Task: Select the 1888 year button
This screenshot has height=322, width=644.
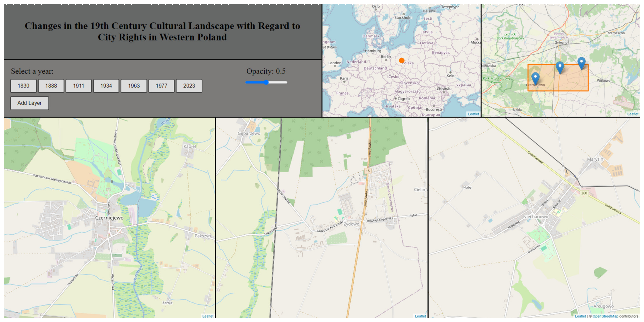Action: pyautogui.click(x=51, y=86)
